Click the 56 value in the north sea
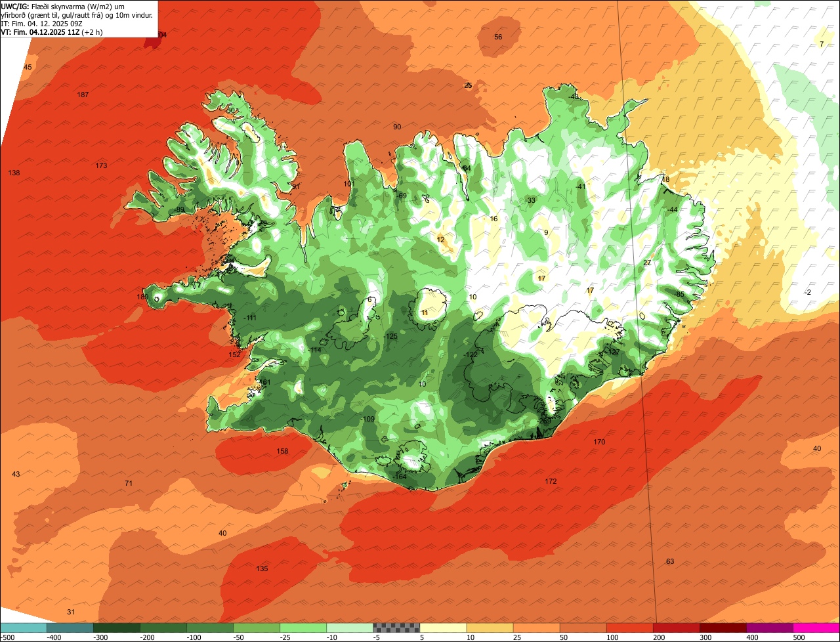 (498, 37)
